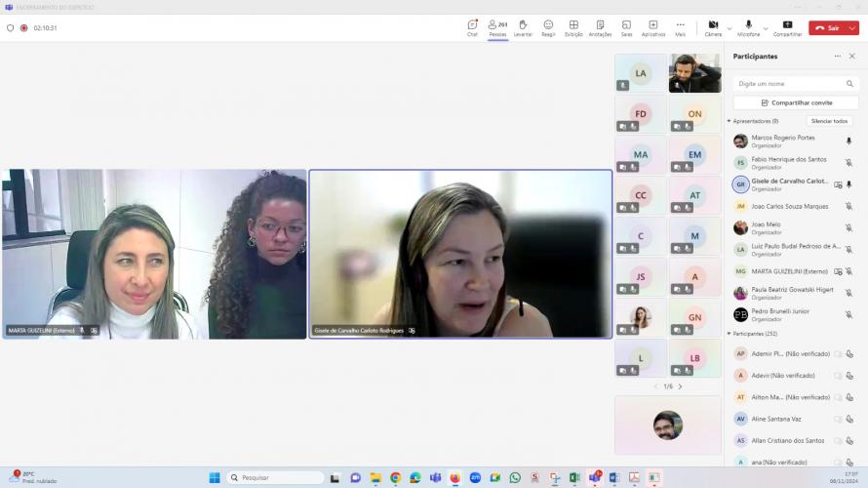This screenshot has width=868, height=488.
Task: Open the Chat panel
Action: [x=472, y=27]
